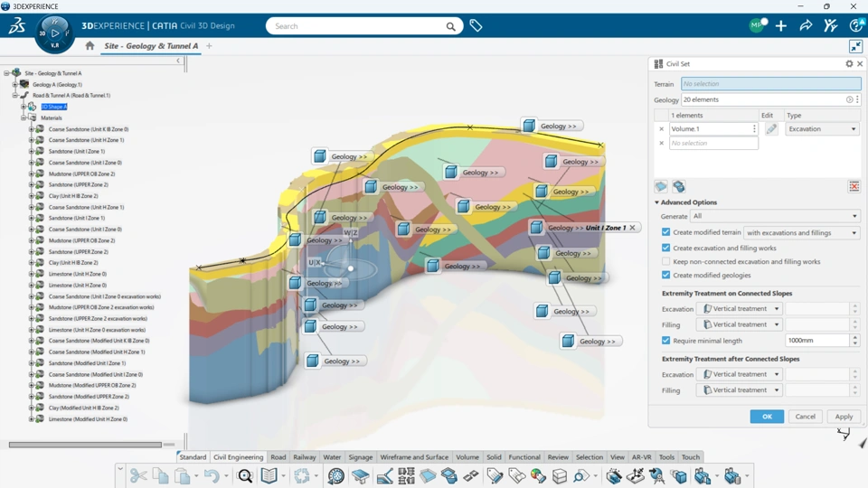Click the Civil Set grid icon in toolbar
Viewport: 868px width, 488px height.
pos(406,475)
